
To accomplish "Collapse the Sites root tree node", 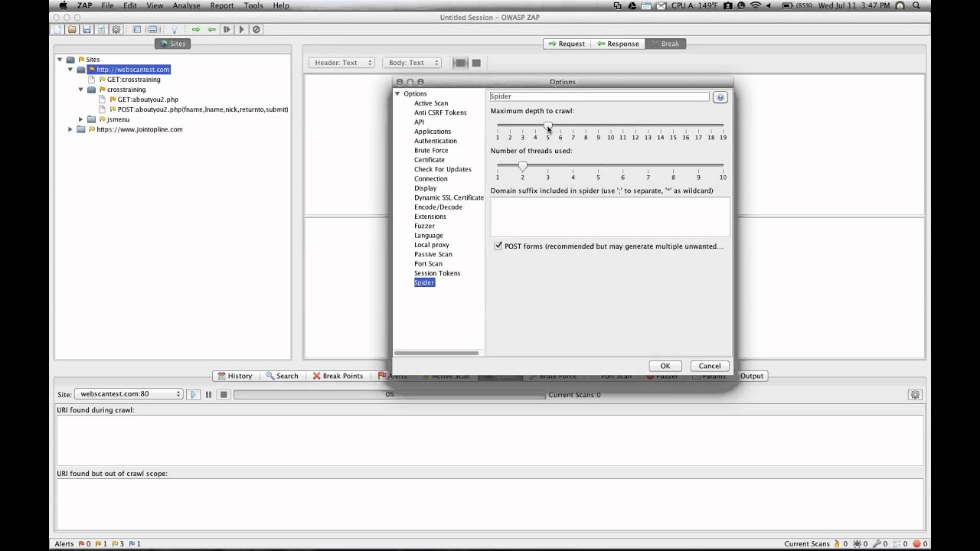I will tap(60, 59).
